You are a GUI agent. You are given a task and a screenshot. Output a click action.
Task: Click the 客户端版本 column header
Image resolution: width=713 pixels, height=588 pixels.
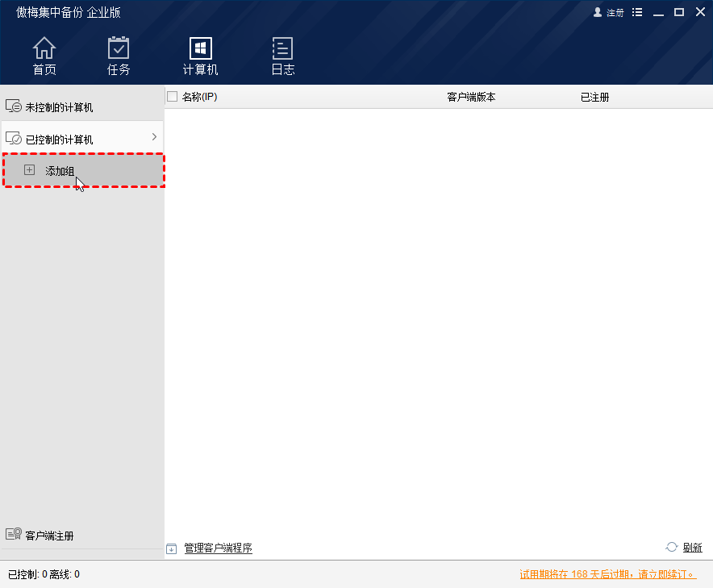tap(471, 97)
